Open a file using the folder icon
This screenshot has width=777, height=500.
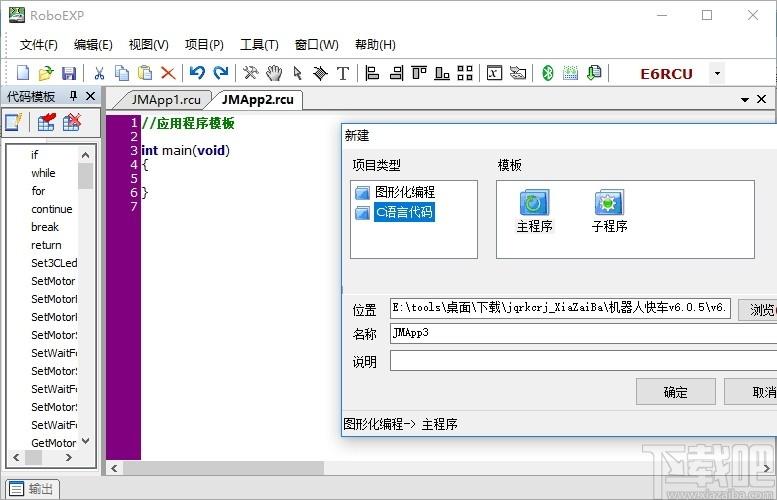point(46,73)
